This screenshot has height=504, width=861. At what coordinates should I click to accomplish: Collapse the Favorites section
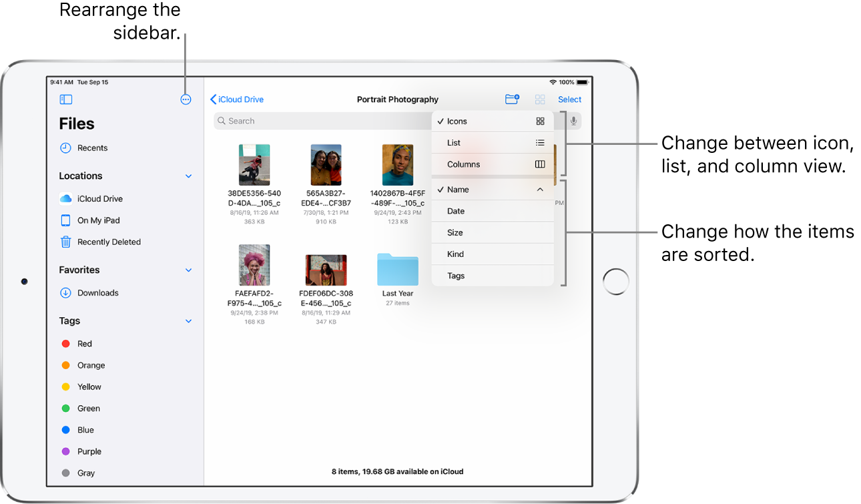pyautogui.click(x=188, y=270)
